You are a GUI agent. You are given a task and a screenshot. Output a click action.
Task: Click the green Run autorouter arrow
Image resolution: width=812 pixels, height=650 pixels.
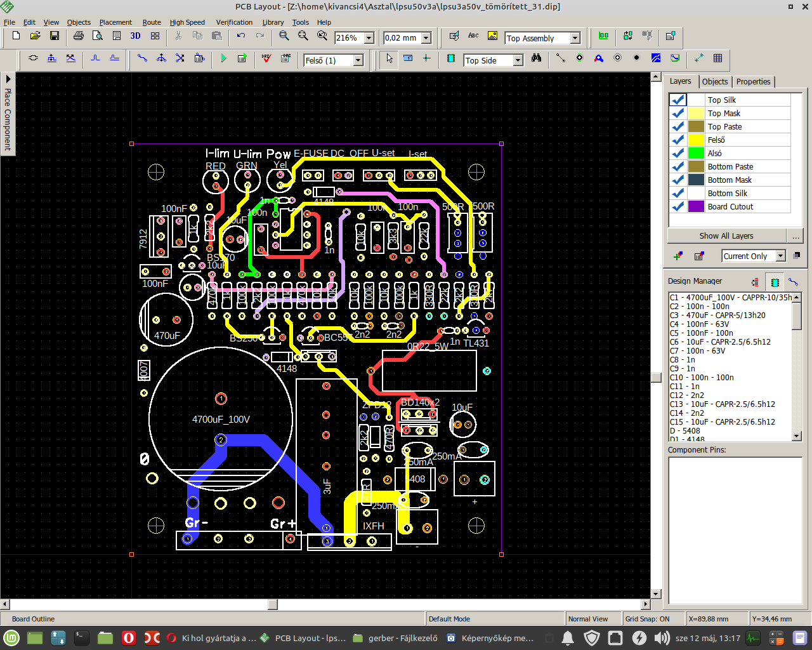[x=223, y=58]
